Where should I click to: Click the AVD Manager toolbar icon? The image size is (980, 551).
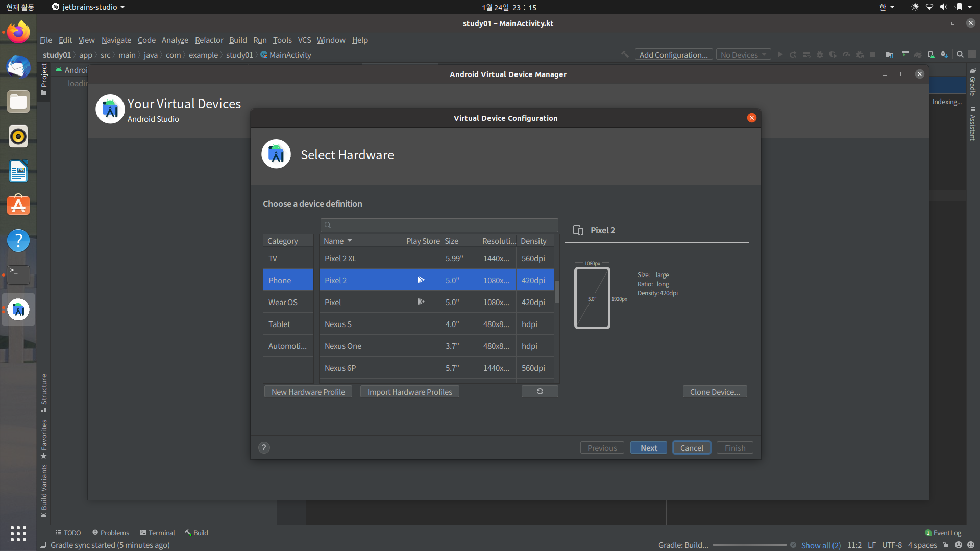pos(931,55)
